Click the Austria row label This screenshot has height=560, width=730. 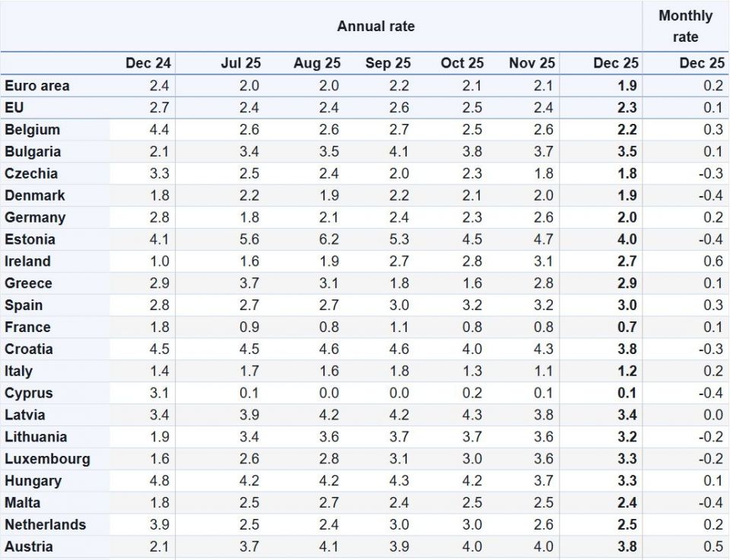click(x=29, y=547)
